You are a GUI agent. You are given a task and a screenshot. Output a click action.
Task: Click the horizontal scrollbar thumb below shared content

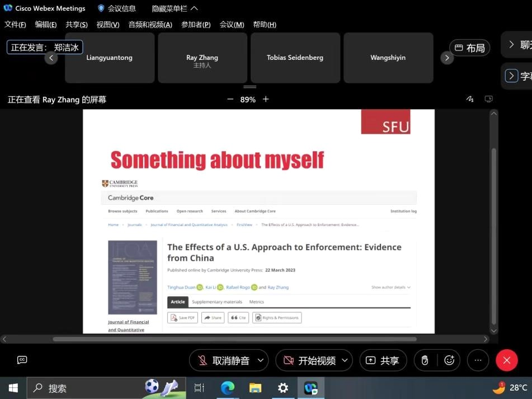234,339
